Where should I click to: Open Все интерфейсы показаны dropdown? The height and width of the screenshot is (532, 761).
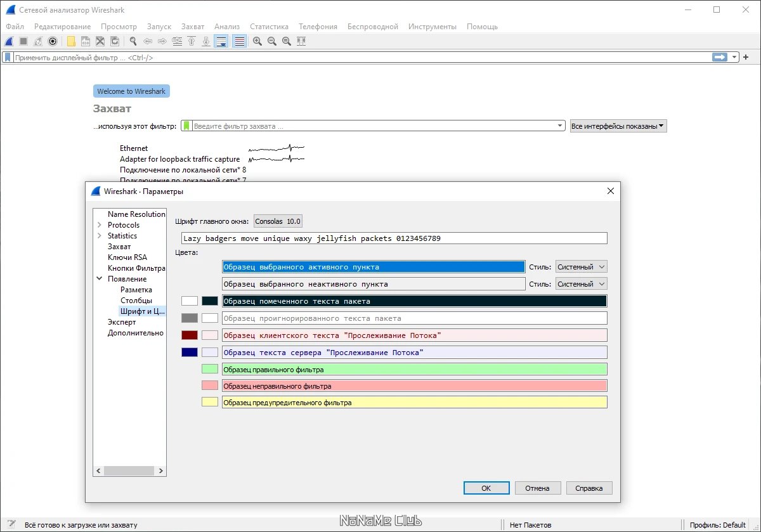(x=618, y=126)
